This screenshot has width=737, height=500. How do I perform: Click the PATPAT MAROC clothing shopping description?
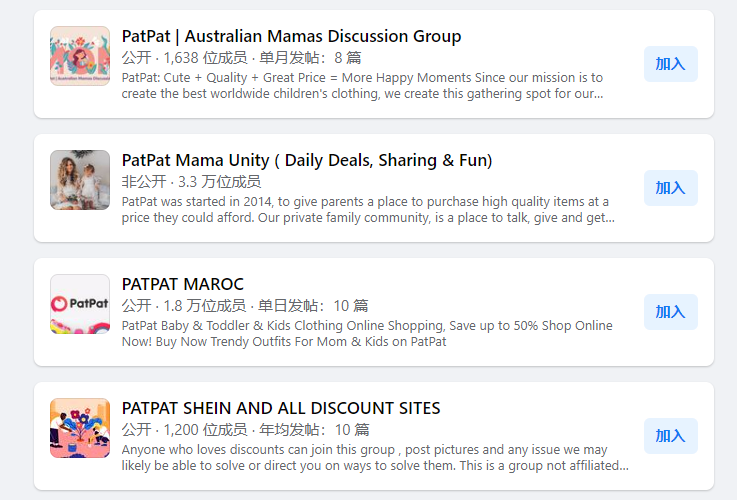click(367, 334)
